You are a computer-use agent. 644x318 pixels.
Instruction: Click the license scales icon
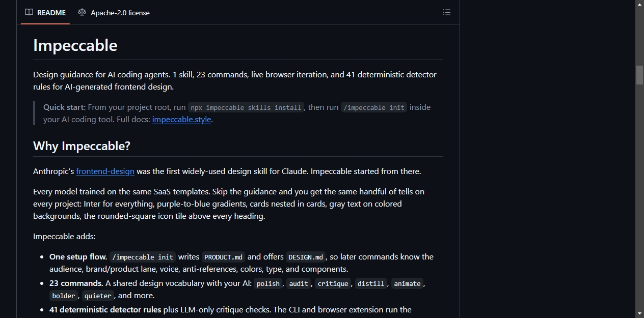(82, 12)
